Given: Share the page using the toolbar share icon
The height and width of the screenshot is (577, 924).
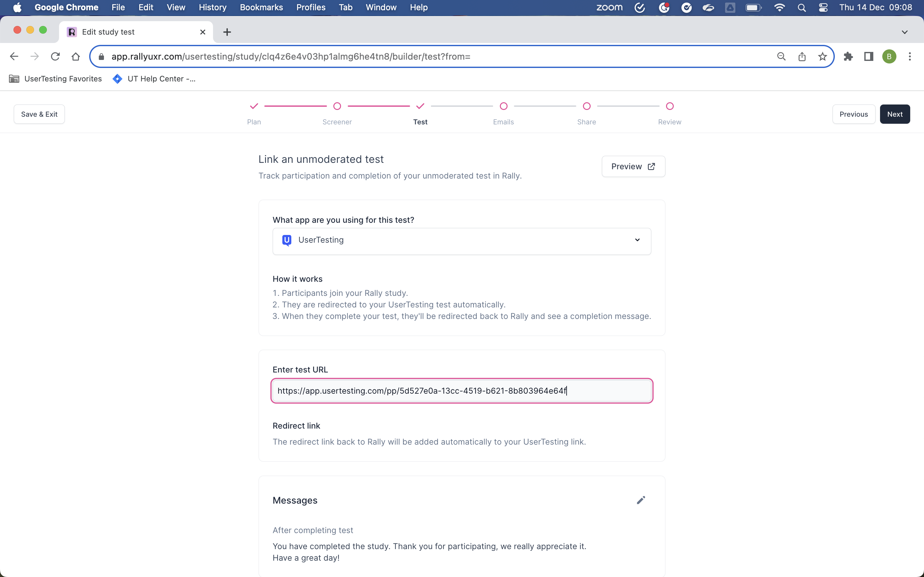Looking at the screenshot, I should pos(802,56).
